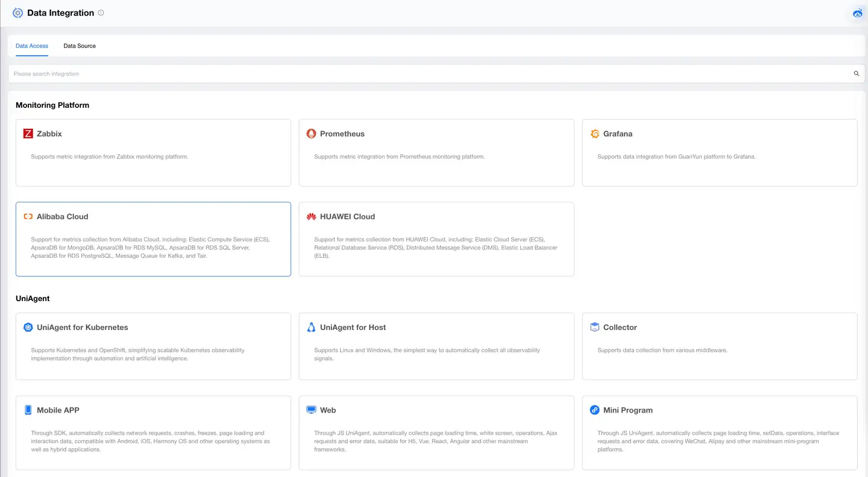868x477 pixels.
Task: Click the Web monitor icon
Action: point(311,410)
